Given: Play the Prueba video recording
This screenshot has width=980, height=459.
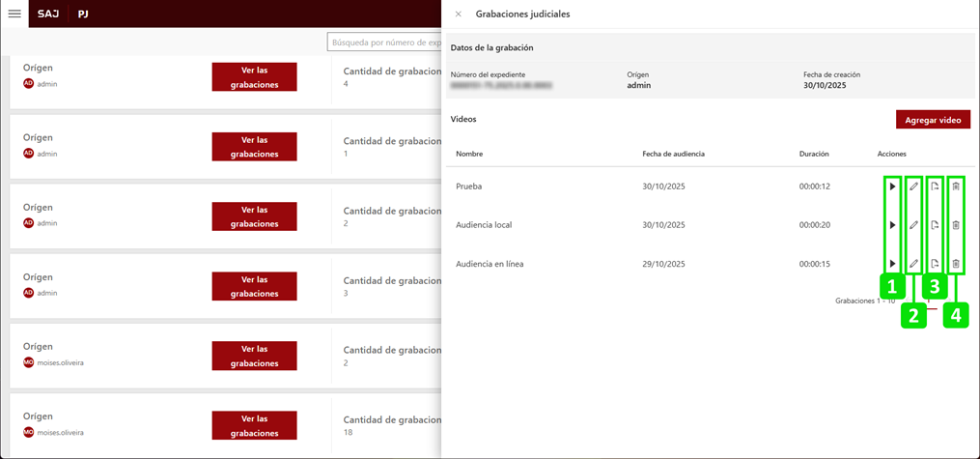Looking at the screenshot, I should coord(892,186).
